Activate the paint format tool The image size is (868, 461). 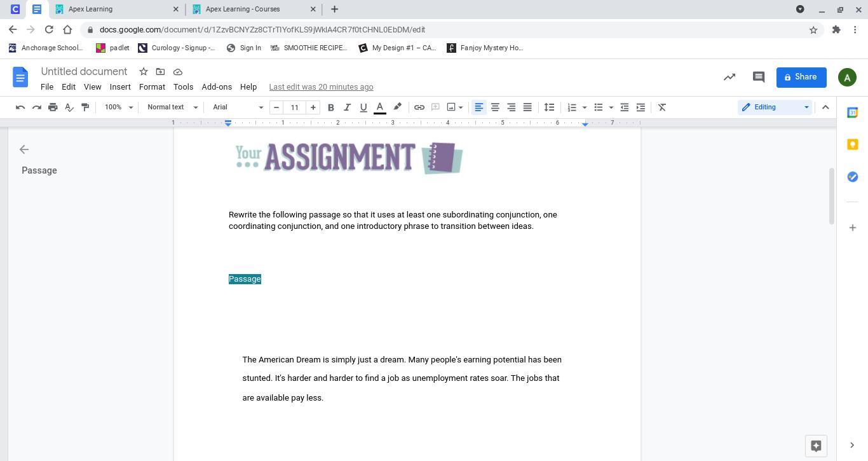(85, 107)
